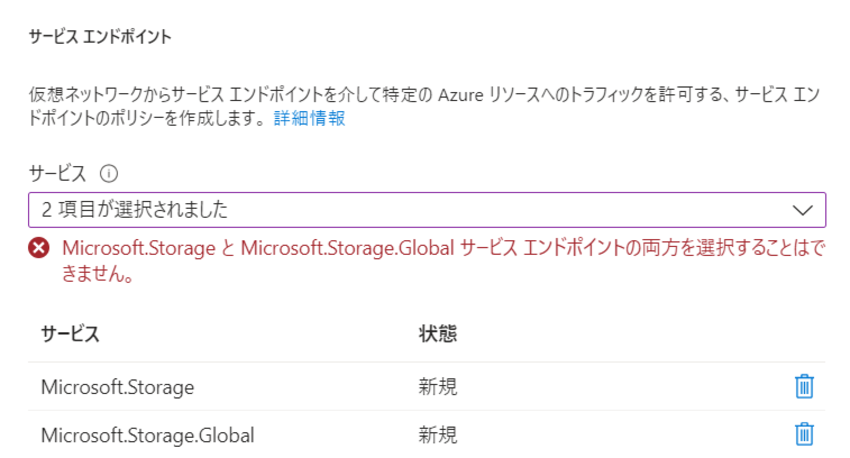Click Microsoft.Storage.Global in the red error message
The width and height of the screenshot is (850, 458).
coord(347,248)
